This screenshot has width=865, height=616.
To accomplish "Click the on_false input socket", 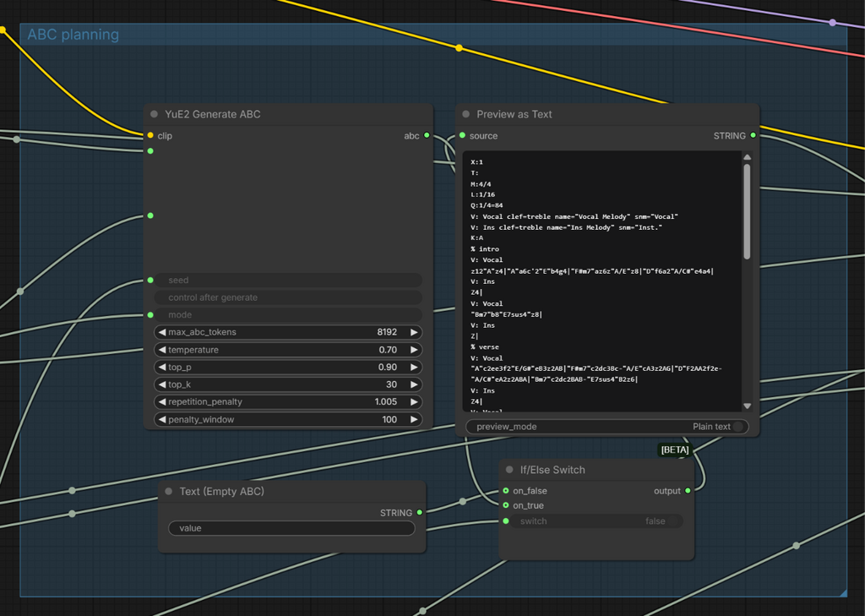I will [x=506, y=491].
